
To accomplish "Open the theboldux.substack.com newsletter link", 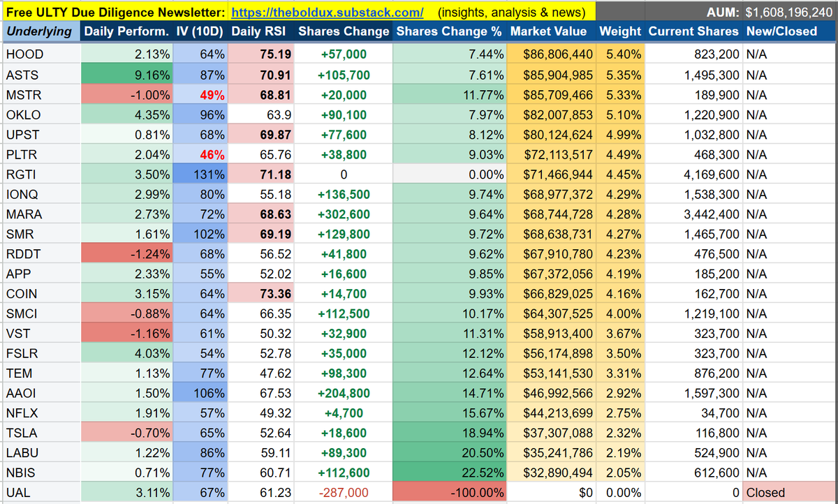I will pyautogui.click(x=327, y=12).
